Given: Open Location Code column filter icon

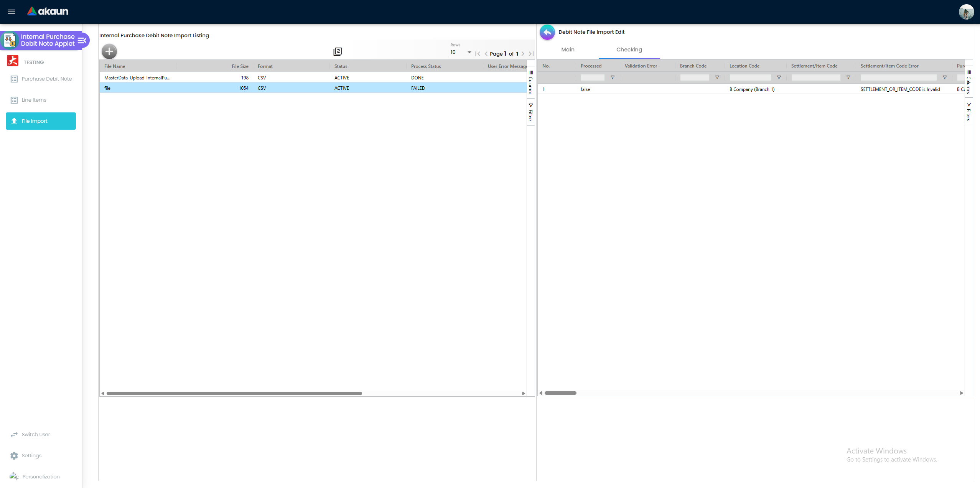Looking at the screenshot, I should 779,77.
